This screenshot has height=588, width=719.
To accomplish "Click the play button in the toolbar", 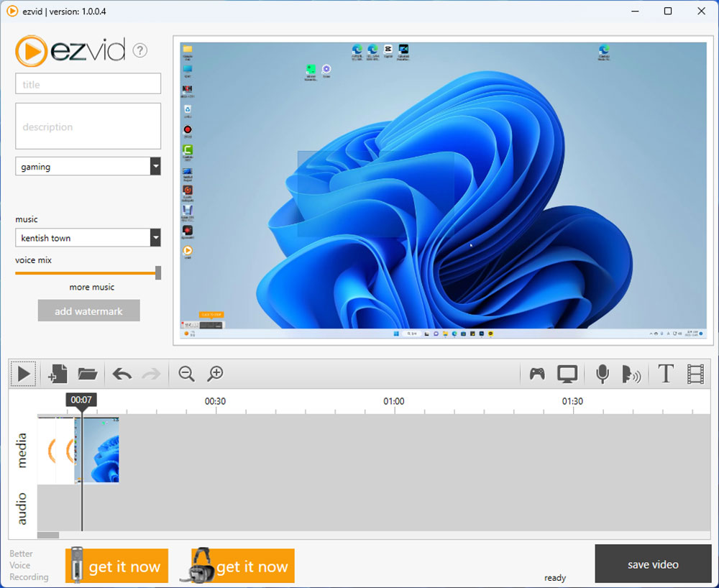I will tap(24, 374).
